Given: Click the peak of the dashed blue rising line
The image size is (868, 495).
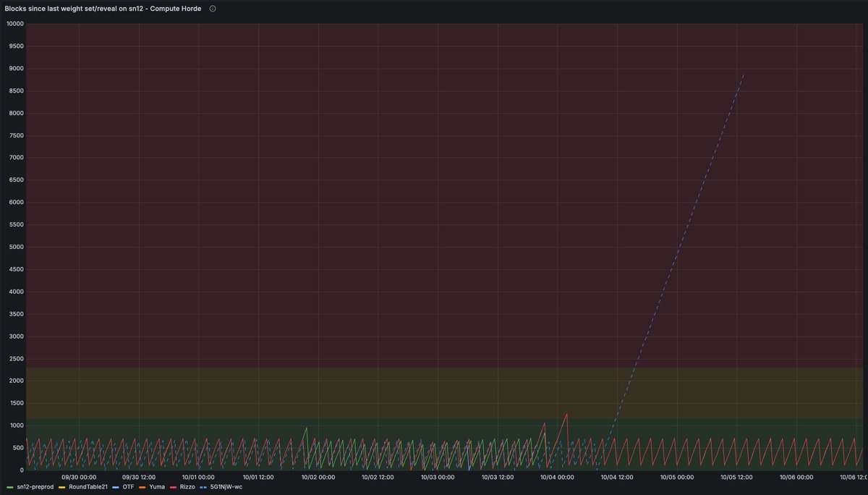Looking at the screenshot, I should coord(744,74).
